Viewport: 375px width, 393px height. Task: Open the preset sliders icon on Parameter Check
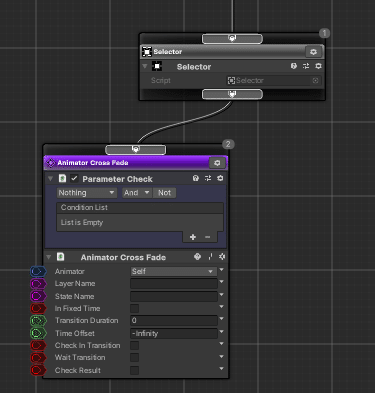(208, 178)
